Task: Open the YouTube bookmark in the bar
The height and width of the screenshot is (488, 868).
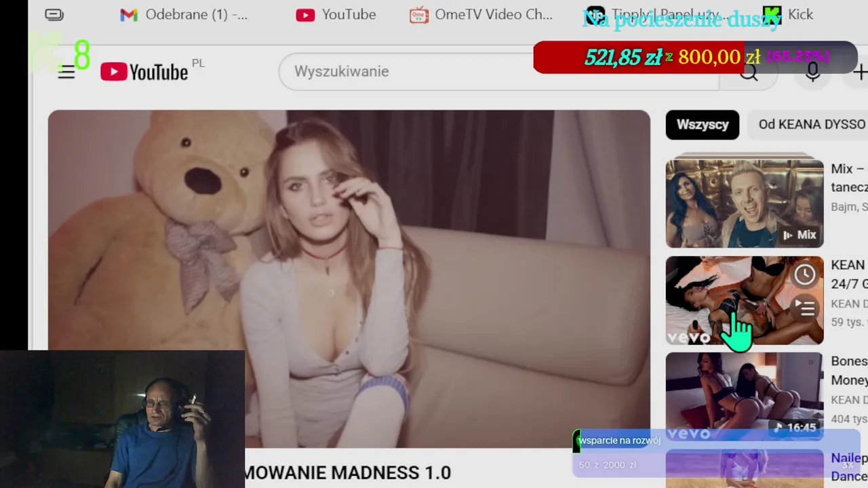Action: (336, 14)
